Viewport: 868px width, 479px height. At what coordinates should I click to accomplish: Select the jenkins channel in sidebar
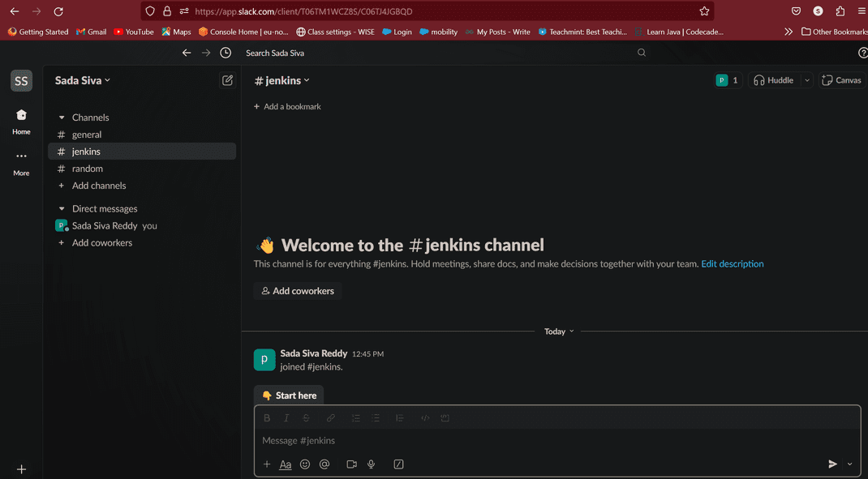pyautogui.click(x=142, y=152)
